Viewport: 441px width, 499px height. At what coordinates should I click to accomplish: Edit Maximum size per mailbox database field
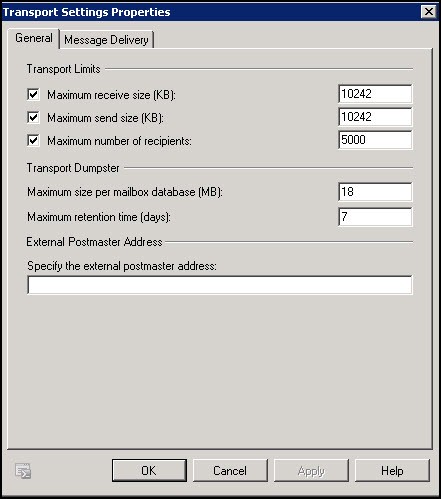(x=375, y=192)
